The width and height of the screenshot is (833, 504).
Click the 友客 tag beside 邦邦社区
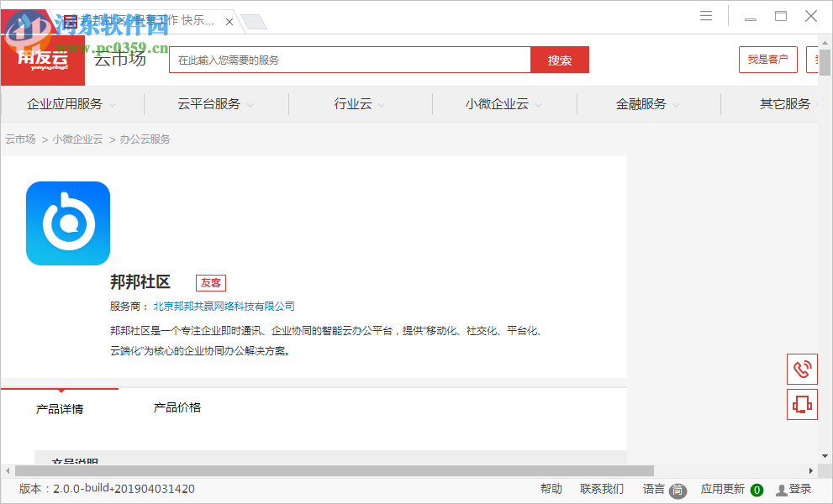210,283
